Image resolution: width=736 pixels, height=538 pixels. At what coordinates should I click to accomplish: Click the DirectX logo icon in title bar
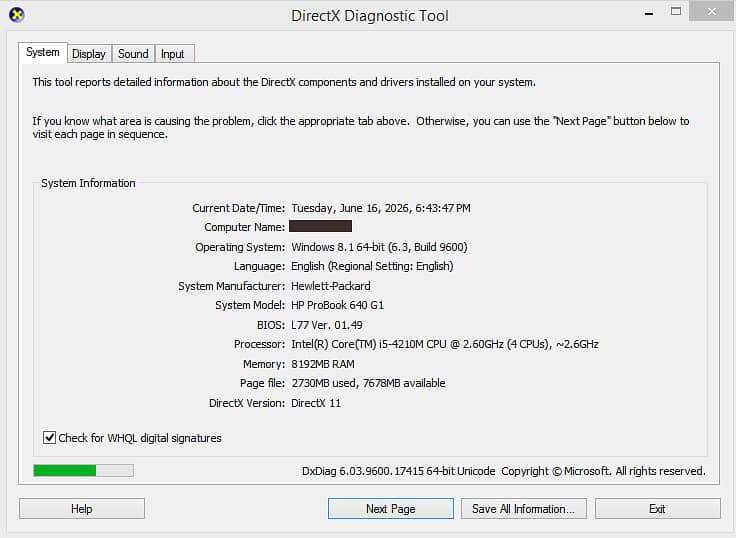pos(16,15)
